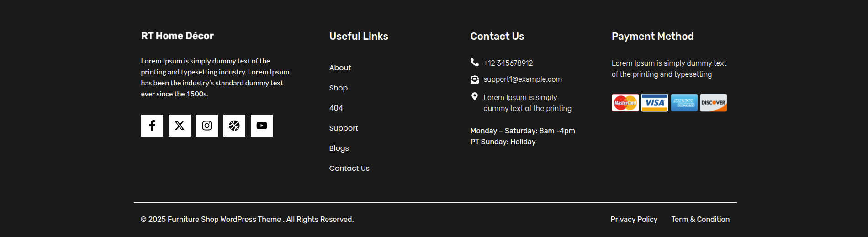Open the About footer link
The width and height of the screenshot is (868, 237).
click(x=340, y=68)
